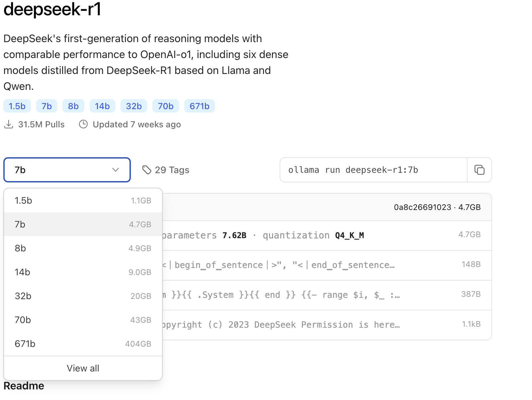Open the template row containing .System
Screen dimensions: 532x400
(327, 295)
